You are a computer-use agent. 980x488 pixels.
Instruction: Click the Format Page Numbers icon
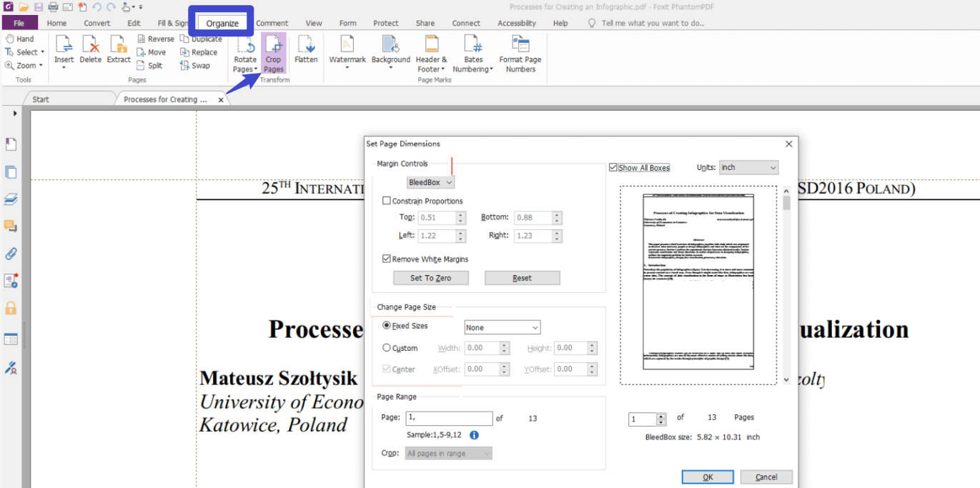[520, 51]
